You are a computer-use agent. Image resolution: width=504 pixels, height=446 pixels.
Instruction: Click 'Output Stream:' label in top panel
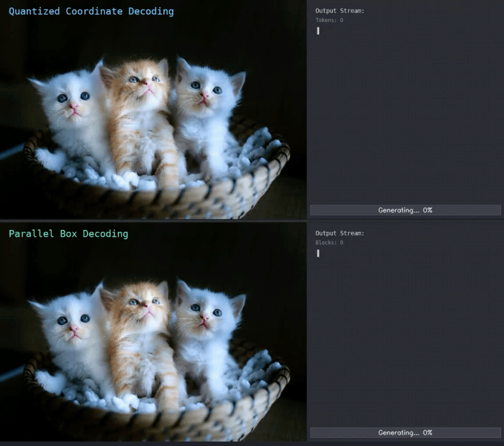coord(340,11)
